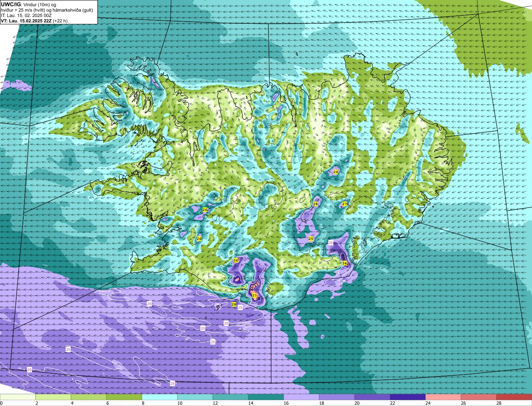Click the legend scale label "28"
The image size is (532, 406).
499,403
